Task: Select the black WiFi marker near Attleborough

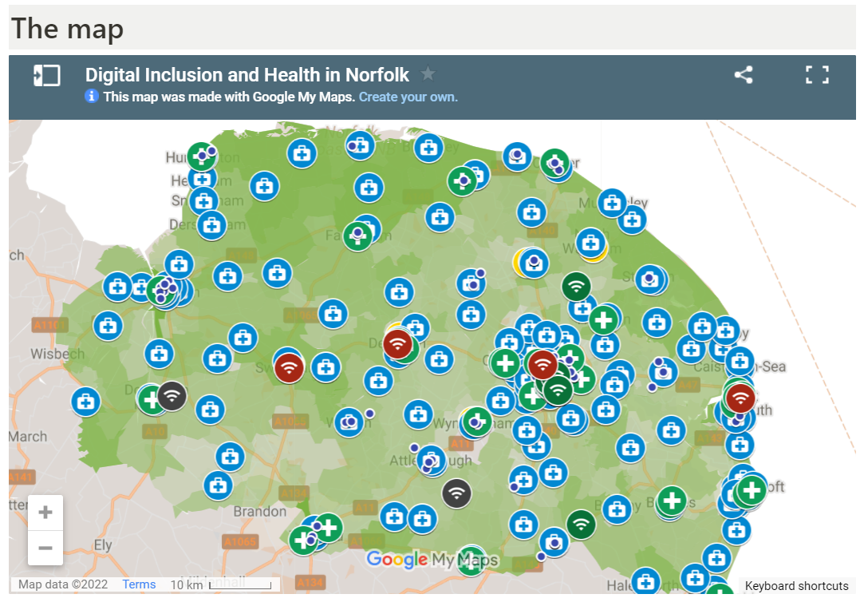Action: coord(456,493)
